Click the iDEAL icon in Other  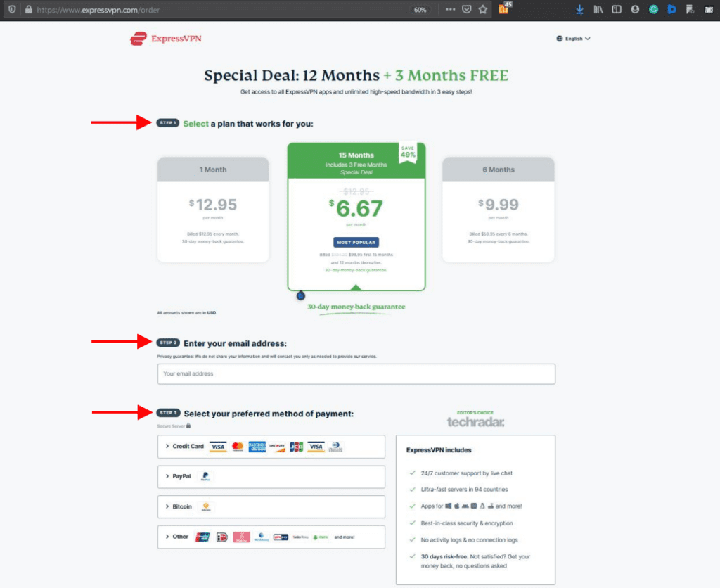click(221, 537)
